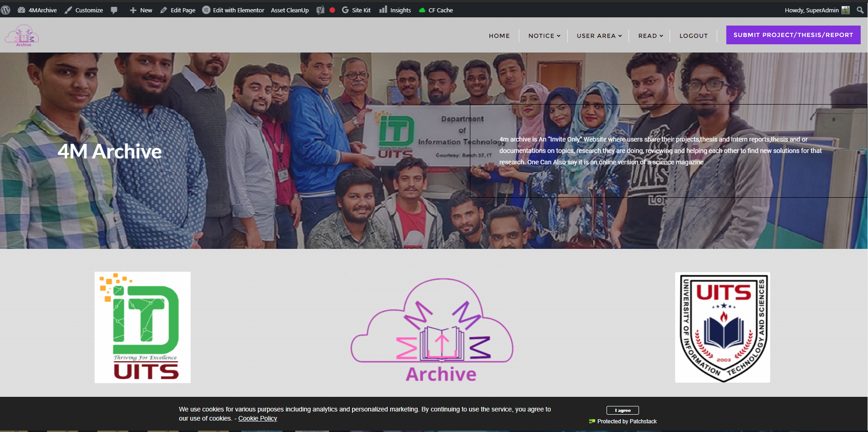The image size is (868, 432).
Task: Select LOGOUT in the navigation
Action: 693,36
